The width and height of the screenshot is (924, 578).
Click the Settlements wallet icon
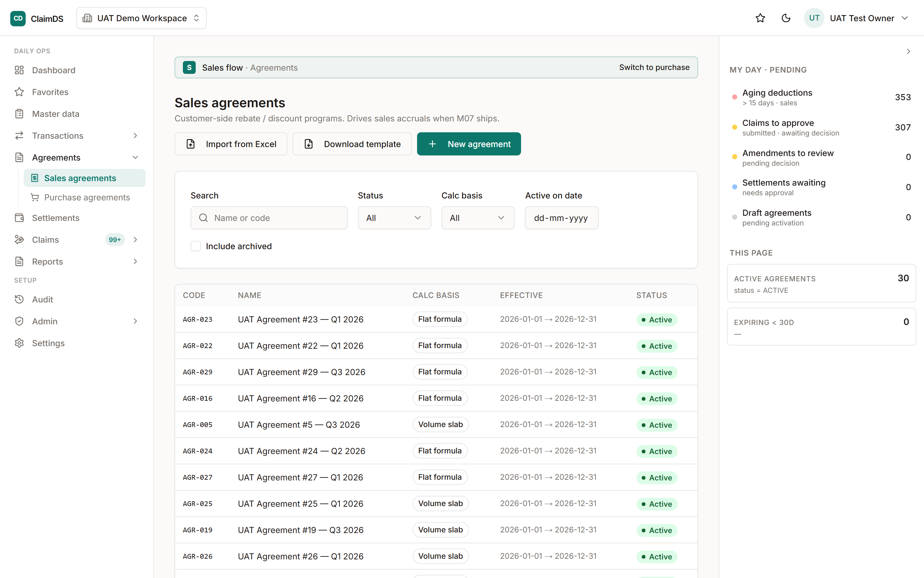[19, 217]
